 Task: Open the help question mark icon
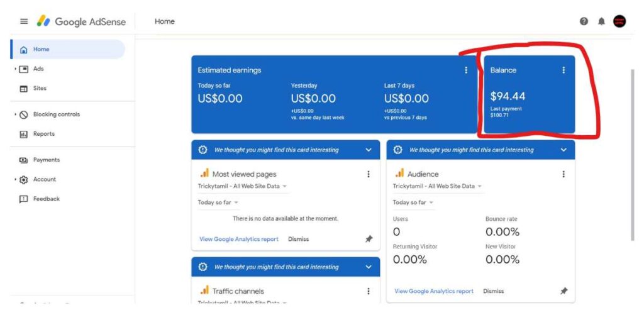584,21
